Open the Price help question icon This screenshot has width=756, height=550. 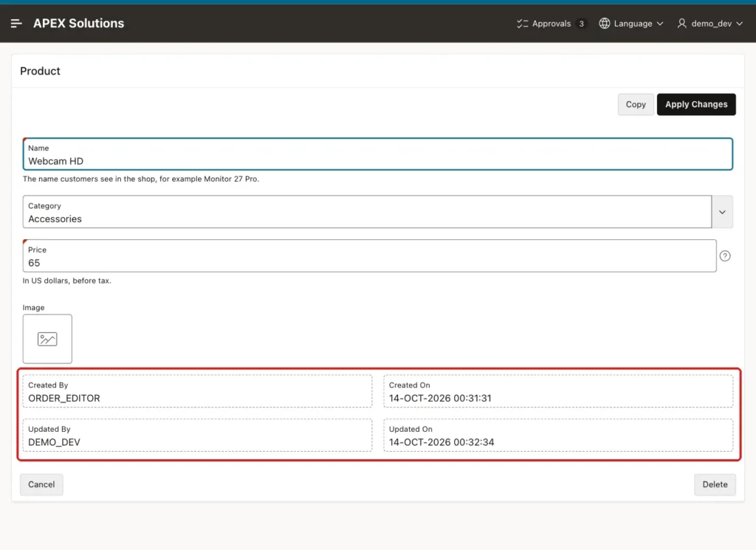[725, 256]
